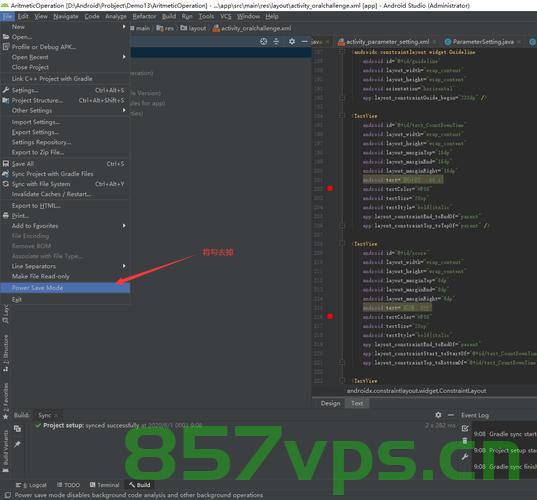Choose Export to HTML...
Screen dimensions: 537x500
click(65, 205)
